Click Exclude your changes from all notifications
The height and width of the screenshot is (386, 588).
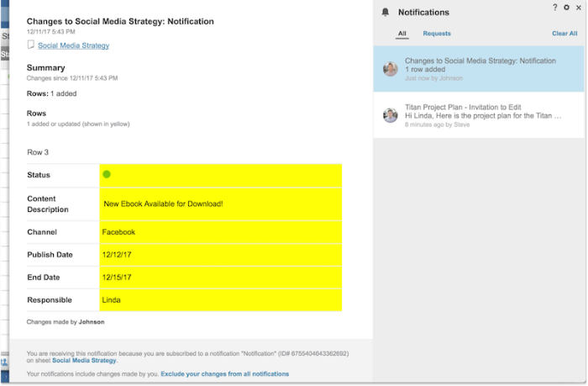pos(224,374)
